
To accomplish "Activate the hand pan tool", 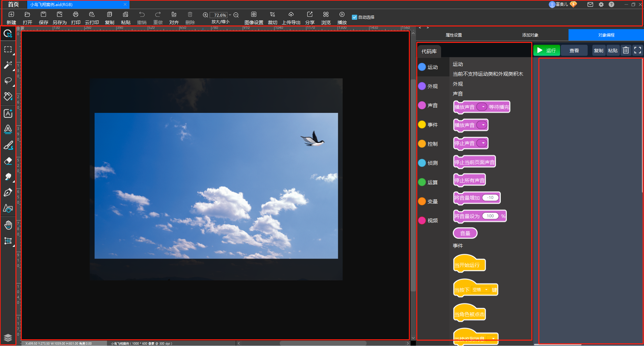I will [8, 225].
